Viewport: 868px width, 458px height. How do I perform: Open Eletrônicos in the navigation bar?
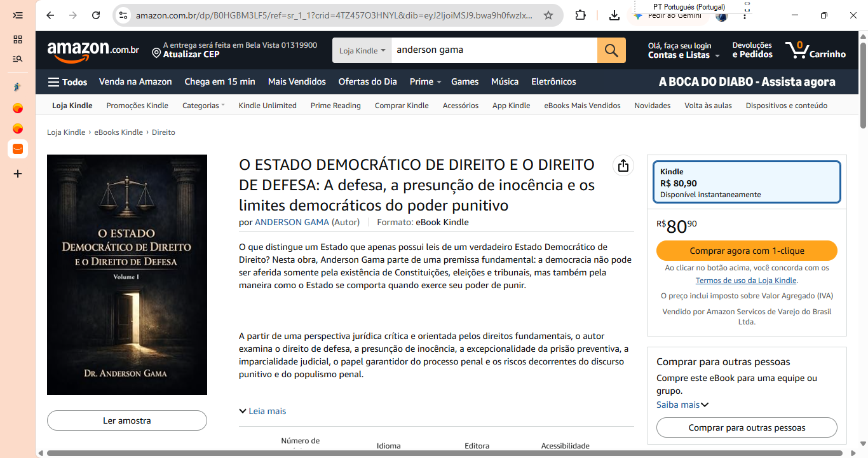(x=553, y=82)
